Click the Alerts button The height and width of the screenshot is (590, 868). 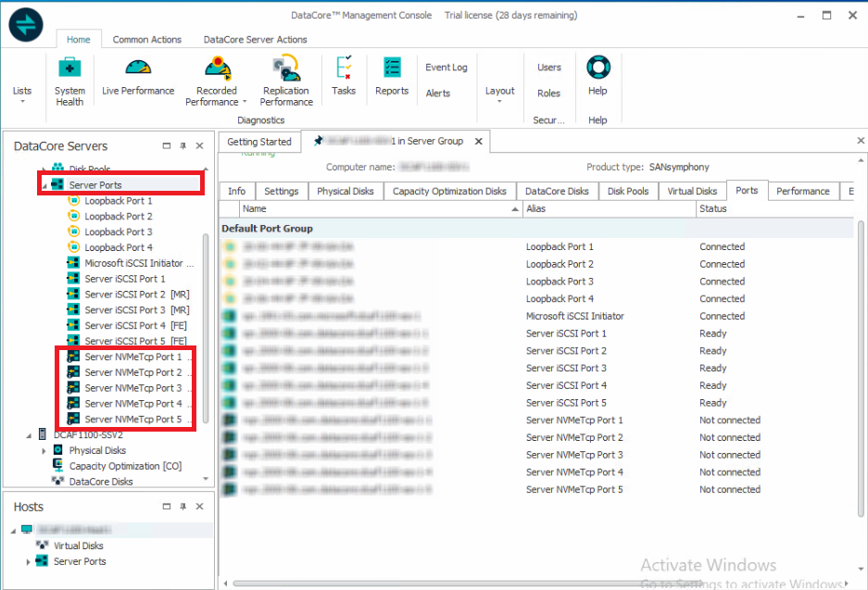click(438, 94)
